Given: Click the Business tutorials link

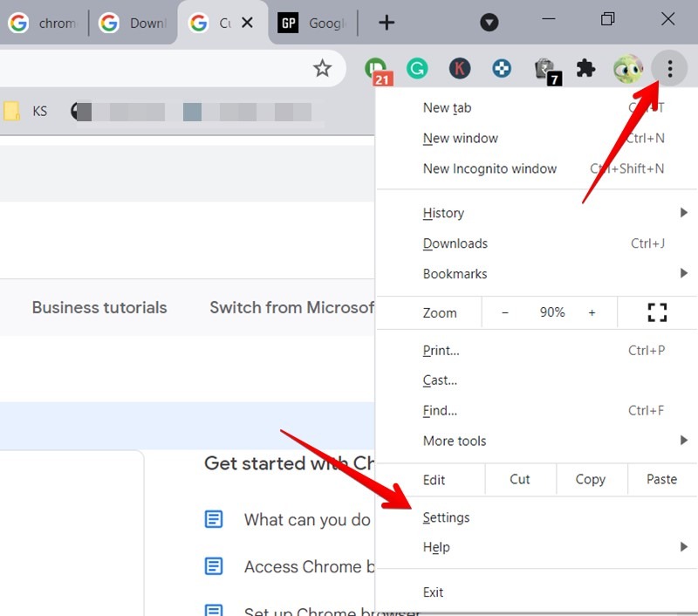Looking at the screenshot, I should pos(99,307).
